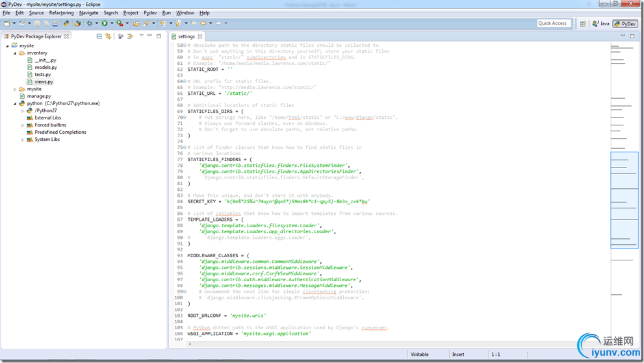644x363 pixels.
Task: Select Predefined Completions in the tree
Action: pos(60,132)
